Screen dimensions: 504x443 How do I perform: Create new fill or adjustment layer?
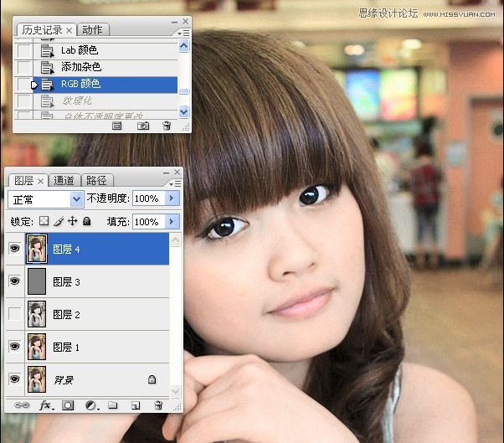pos(91,405)
